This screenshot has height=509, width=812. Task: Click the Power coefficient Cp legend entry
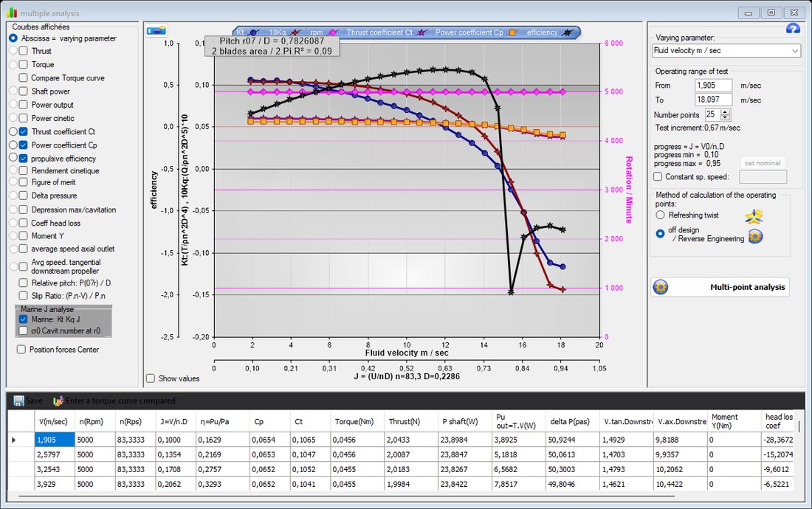(476, 32)
